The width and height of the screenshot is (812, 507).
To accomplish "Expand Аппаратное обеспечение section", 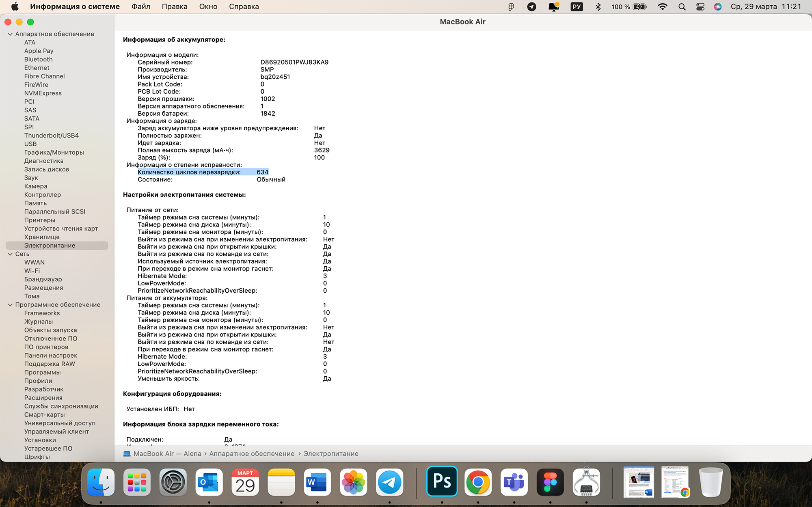I will [x=11, y=34].
